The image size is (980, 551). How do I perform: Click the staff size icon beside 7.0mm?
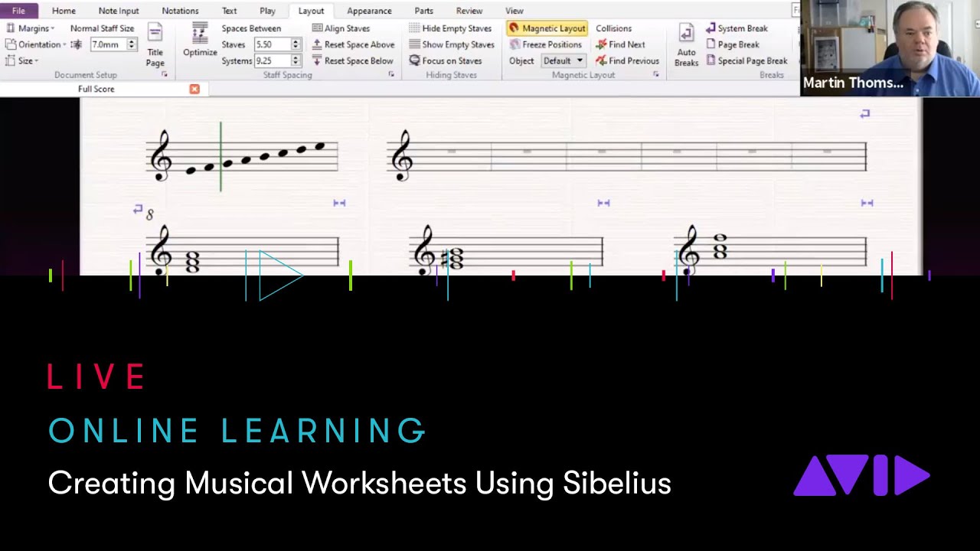pos(77,44)
